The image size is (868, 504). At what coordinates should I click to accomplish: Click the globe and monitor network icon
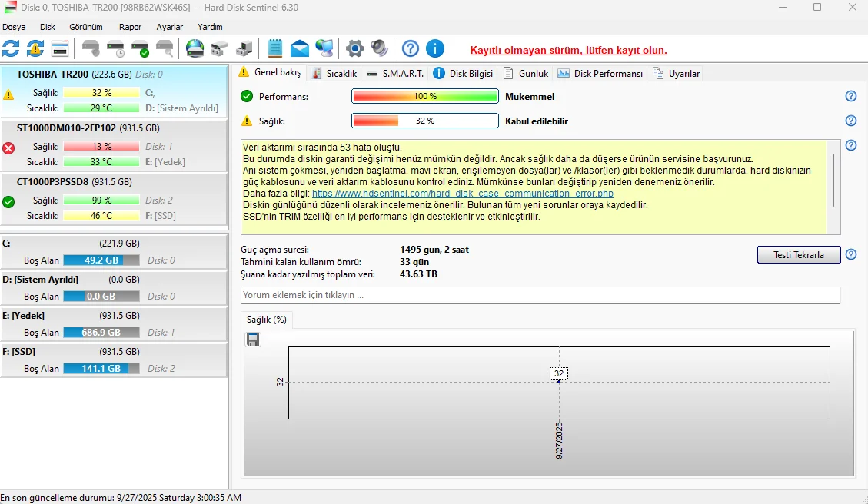click(324, 48)
